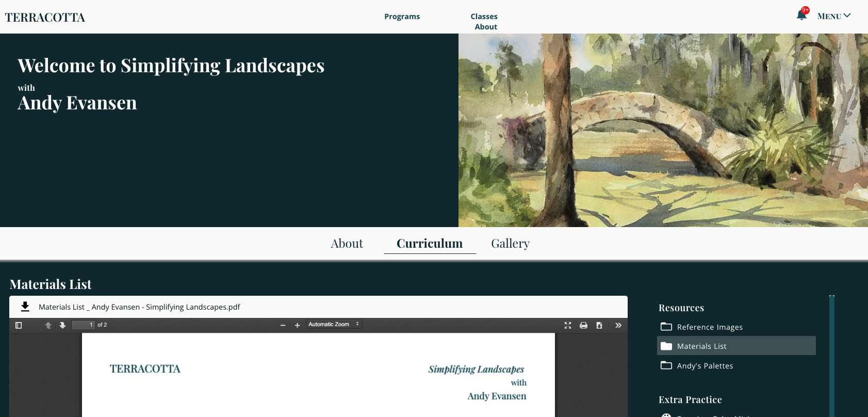Go to previous PDF page
The height and width of the screenshot is (417, 868).
click(48, 325)
